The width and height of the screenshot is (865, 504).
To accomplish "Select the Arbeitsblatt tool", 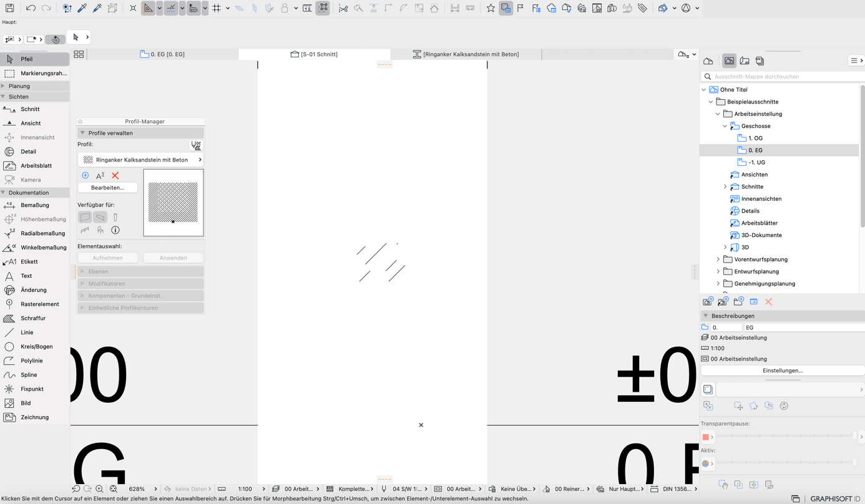I will (x=35, y=166).
